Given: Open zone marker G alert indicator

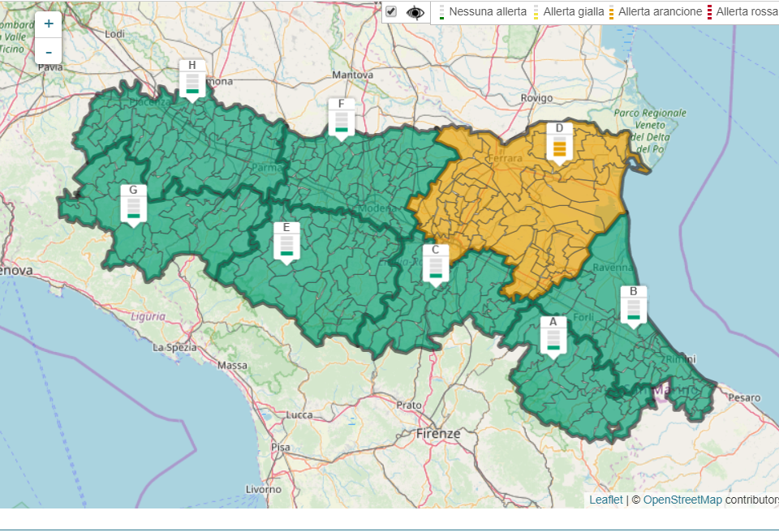Looking at the screenshot, I should pyautogui.click(x=133, y=204).
